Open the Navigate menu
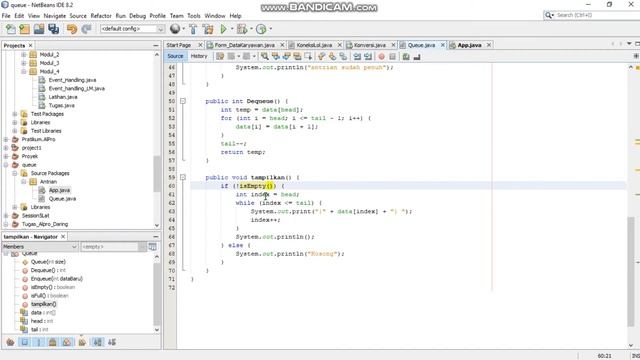This screenshot has width=640, height=360. (55, 16)
